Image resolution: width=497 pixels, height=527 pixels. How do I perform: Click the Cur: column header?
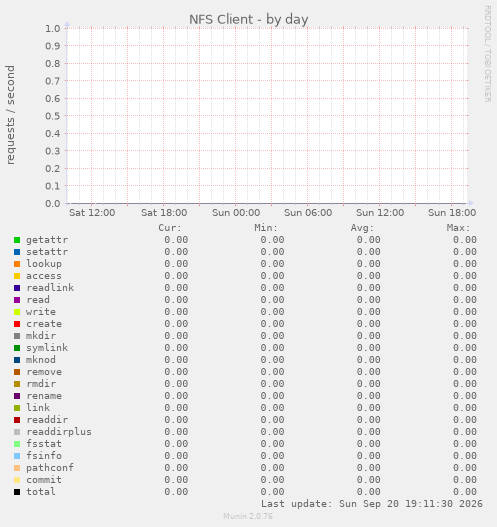coord(170,228)
